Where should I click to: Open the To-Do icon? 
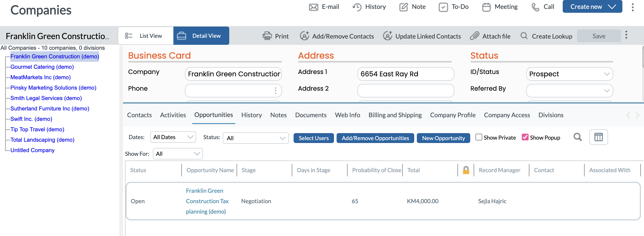pos(443,7)
